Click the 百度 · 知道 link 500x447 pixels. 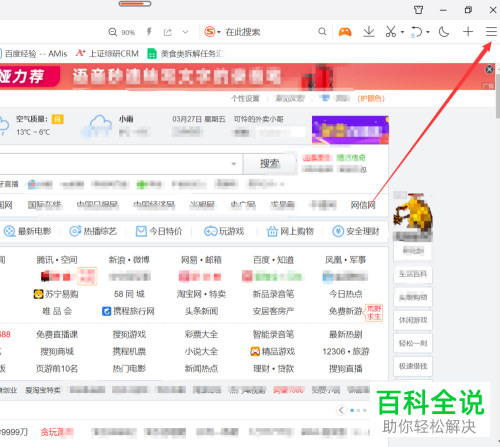pyautogui.click(x=273, y=260)
